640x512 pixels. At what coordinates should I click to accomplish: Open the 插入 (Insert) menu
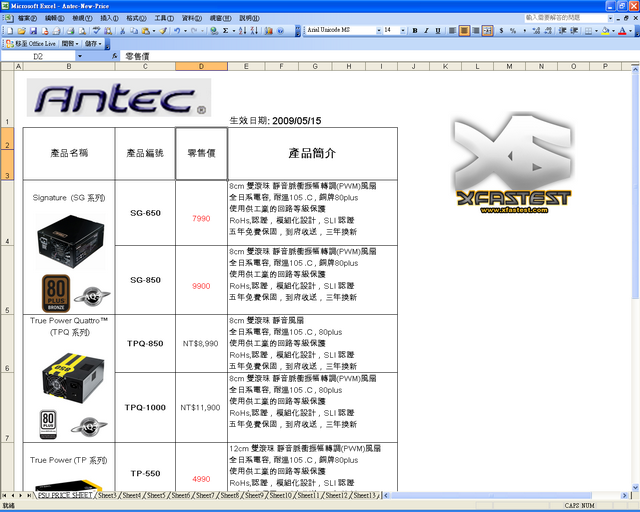click(x=109, y=18)
